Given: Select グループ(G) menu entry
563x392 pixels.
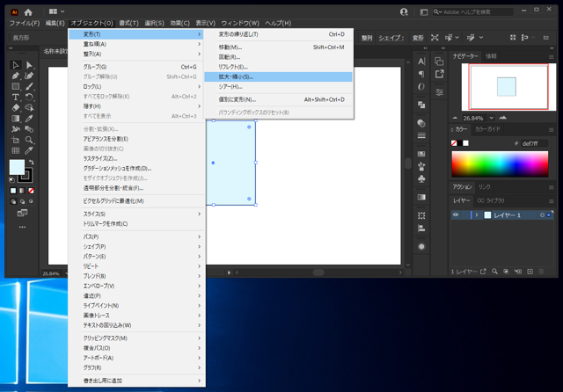Looking at the screenshot, I should (x=137, y=67).
